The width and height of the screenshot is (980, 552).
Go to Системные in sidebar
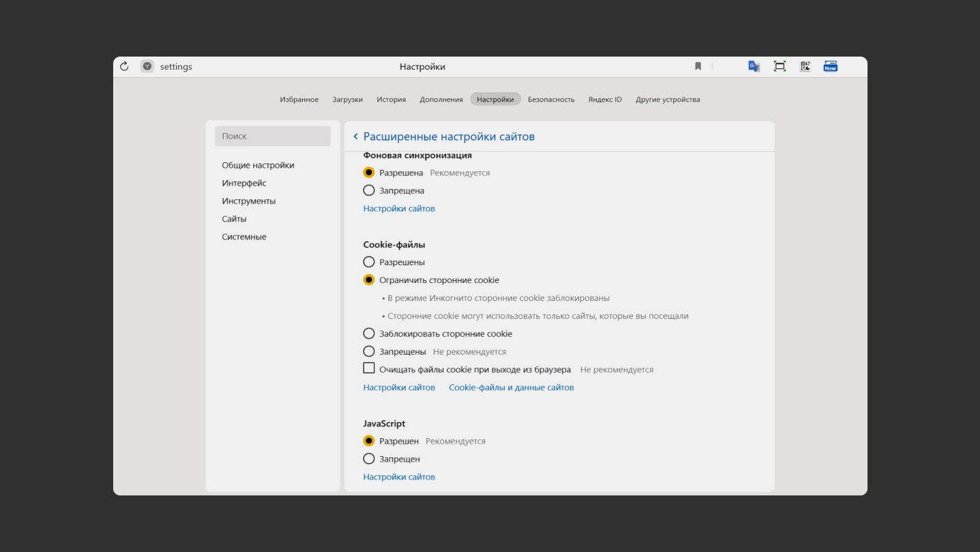click(244, 237)
